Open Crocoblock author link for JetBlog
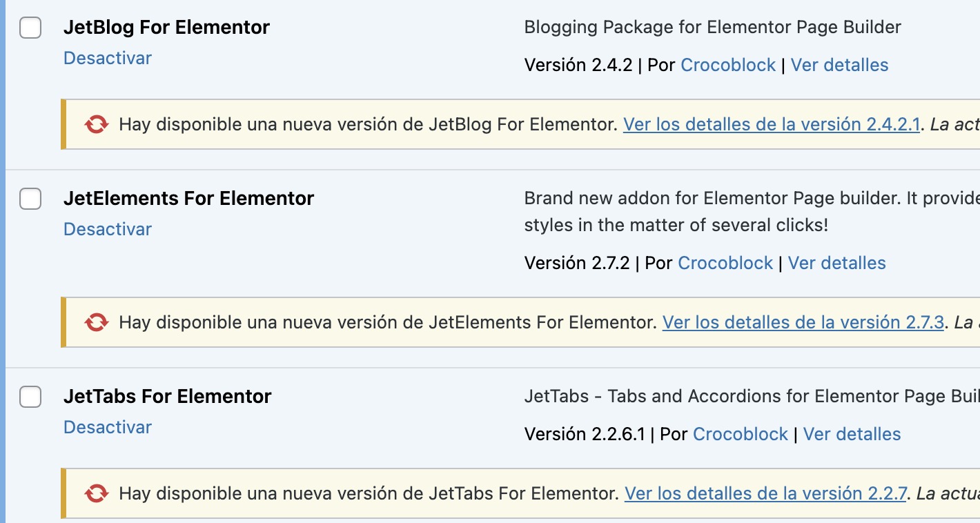The image size is (980, 523). [x=728, y=65]
